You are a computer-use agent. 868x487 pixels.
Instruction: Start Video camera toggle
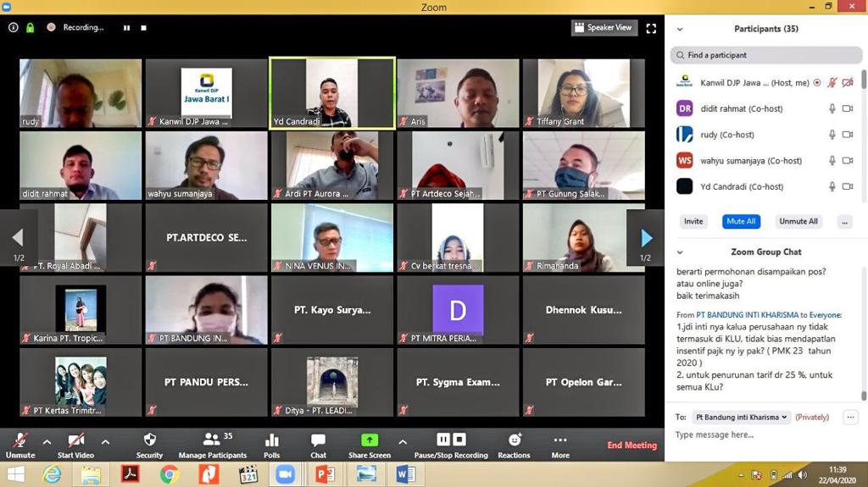coord(75,440)
